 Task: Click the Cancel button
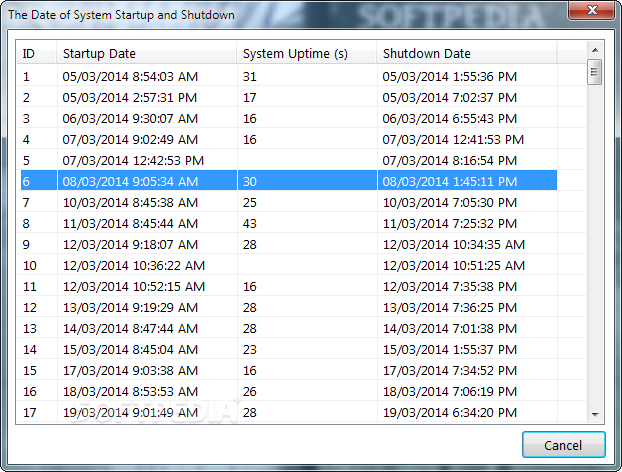563,445
